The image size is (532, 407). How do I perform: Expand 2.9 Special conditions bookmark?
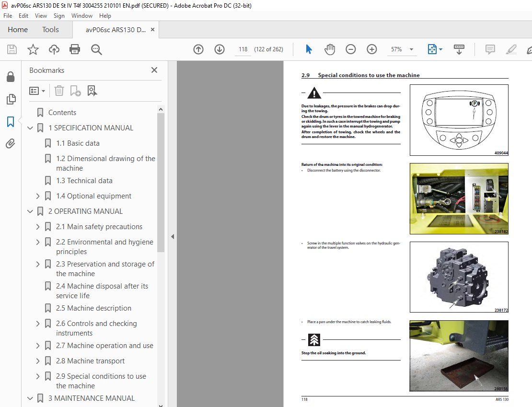38,376
